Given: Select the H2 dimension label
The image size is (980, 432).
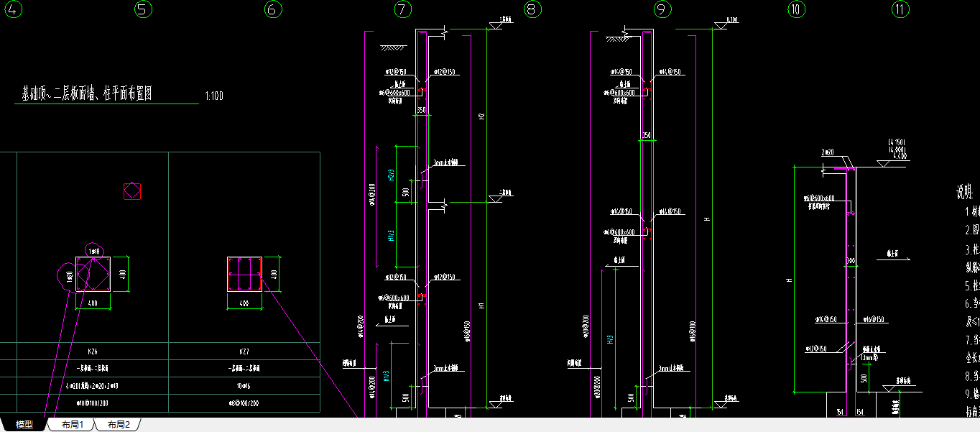Looking at the screenshot, I should (x=481, y=116).
